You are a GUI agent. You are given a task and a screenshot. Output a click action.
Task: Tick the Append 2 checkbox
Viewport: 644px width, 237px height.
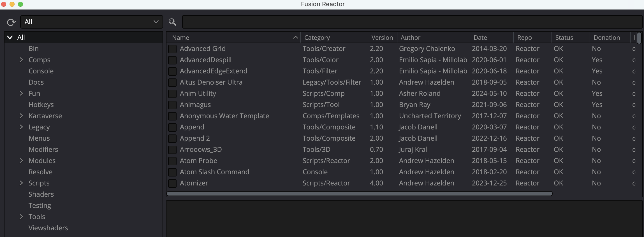click(172, 138)
